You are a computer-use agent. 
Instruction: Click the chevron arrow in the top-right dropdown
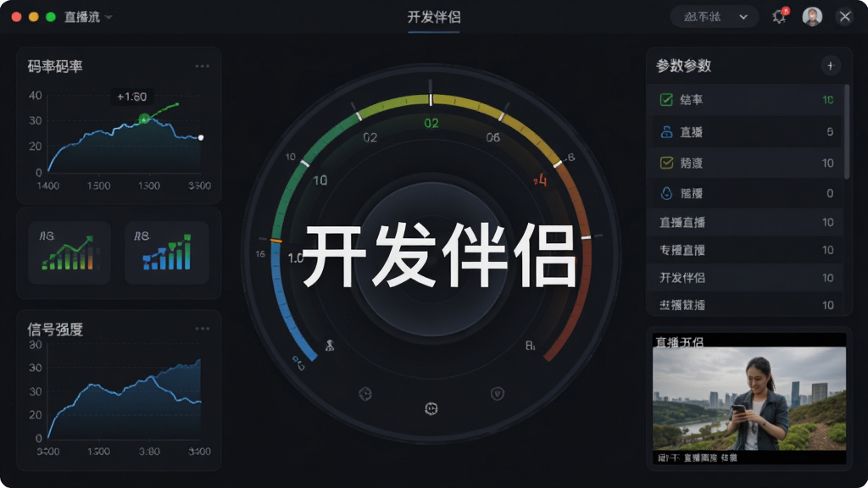pyautogui.click(x=743, y=17)
